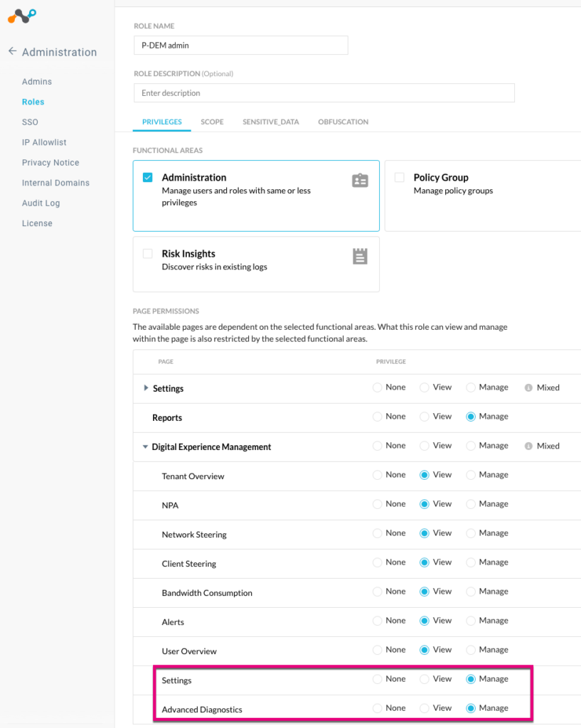This screenshot has width=581, height=728.
Task: Check the Risk Insights functional area
Action: (x=147, y=254)
